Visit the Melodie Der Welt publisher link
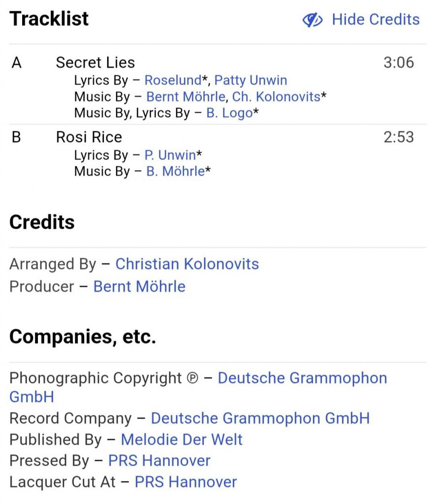Viewport: 435px width, 504px height. pos(182,440)
